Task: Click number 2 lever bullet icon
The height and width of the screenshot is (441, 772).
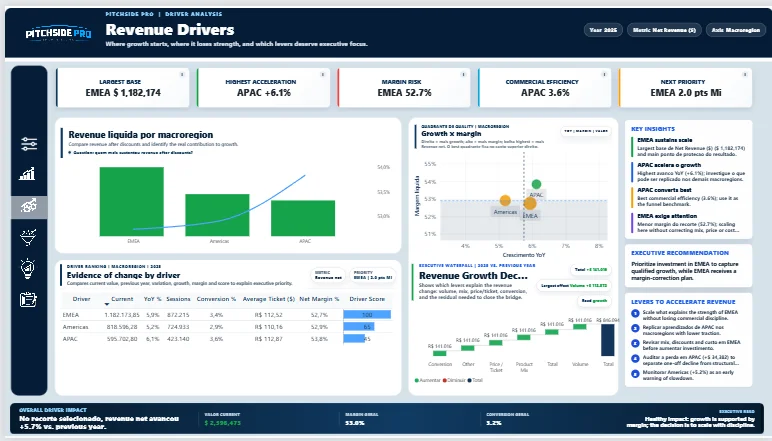Action: pyautogui.click(x=635, y=328)
